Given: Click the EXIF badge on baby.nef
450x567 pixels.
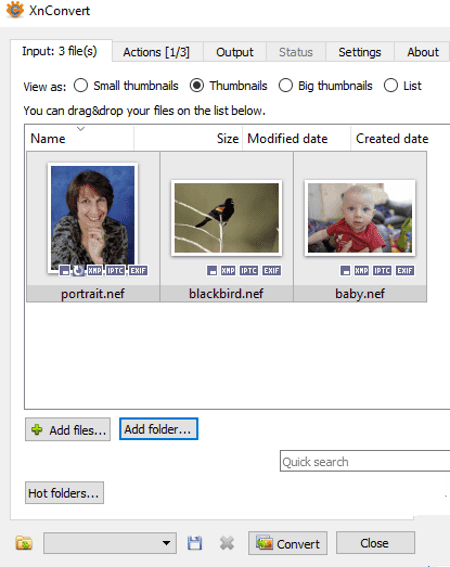Looking at the screenshot, I should tap(405, 270).
